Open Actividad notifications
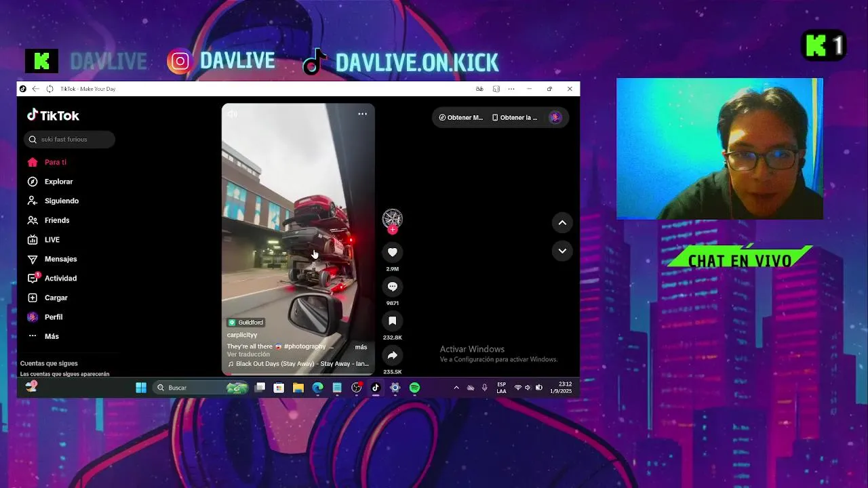This screenshot has height=488, width=868. 52,278
